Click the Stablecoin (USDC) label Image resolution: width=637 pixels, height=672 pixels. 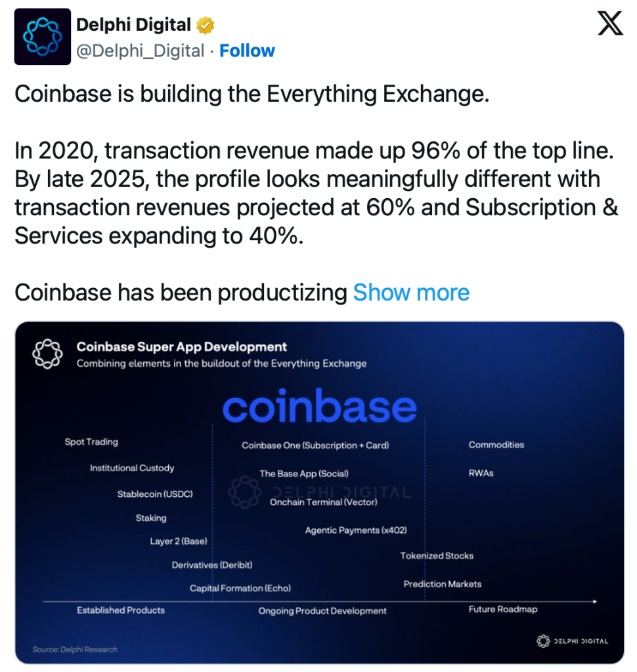click(155, 493)
